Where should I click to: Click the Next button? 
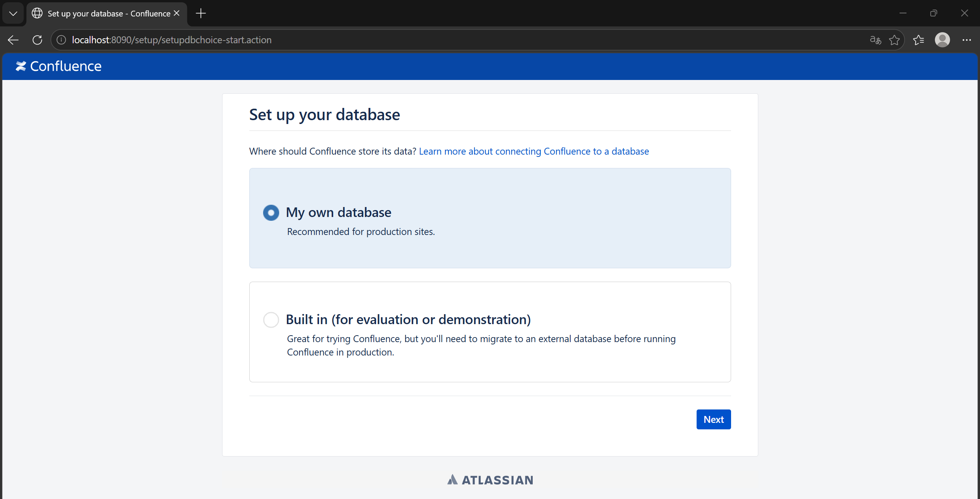pos(713,419)
